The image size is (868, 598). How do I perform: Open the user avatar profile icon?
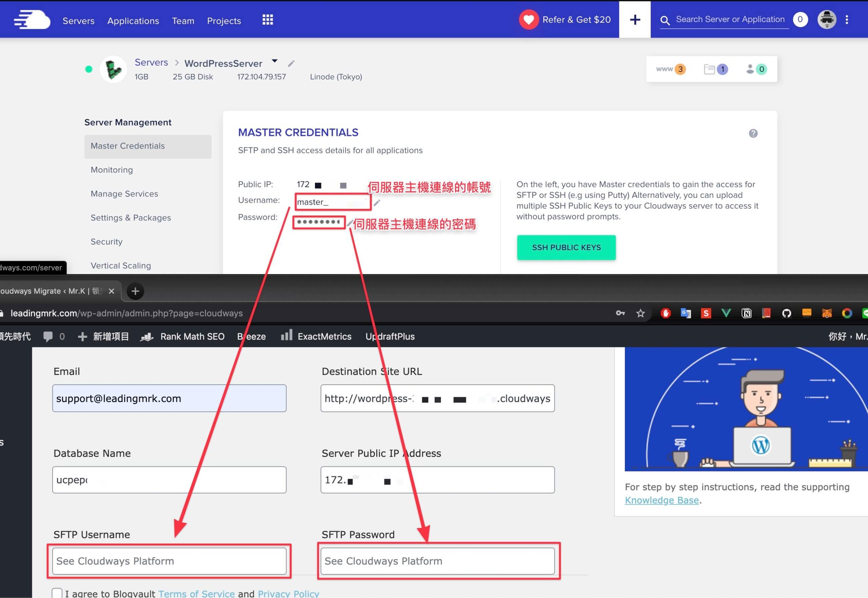[826, 19]
